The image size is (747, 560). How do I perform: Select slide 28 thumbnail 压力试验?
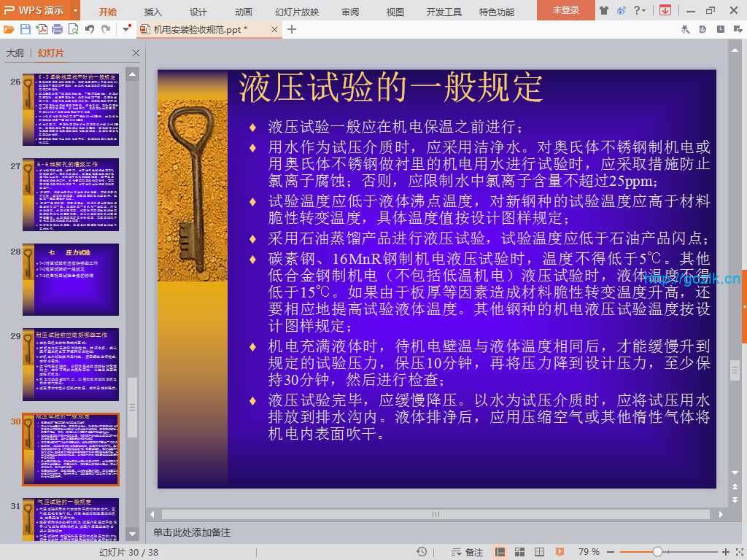click(71, 279)
